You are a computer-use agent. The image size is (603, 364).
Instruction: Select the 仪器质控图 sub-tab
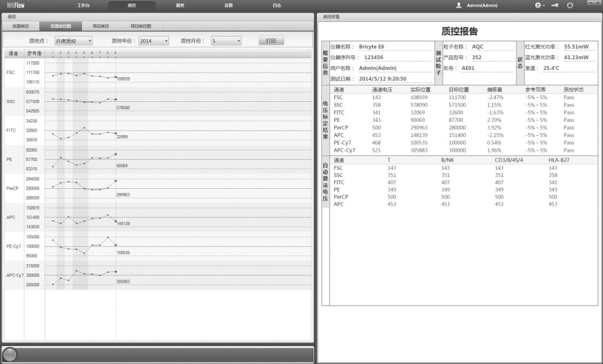pos(61,26)
